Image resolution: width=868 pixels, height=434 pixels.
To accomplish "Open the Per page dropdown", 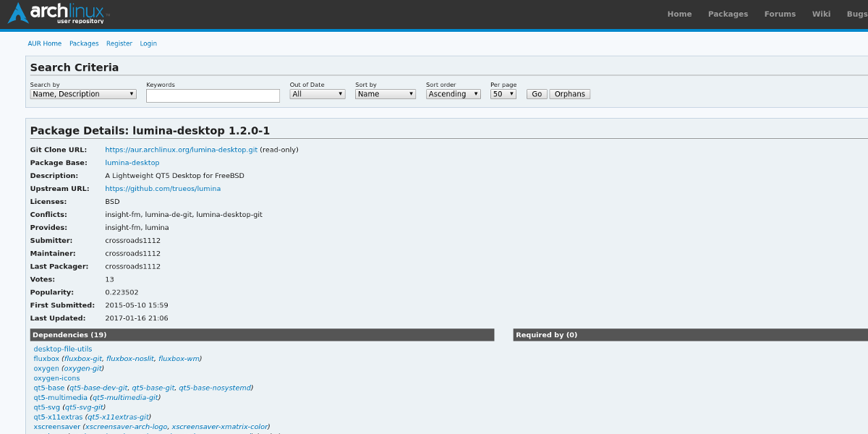I will pos(503,94).
